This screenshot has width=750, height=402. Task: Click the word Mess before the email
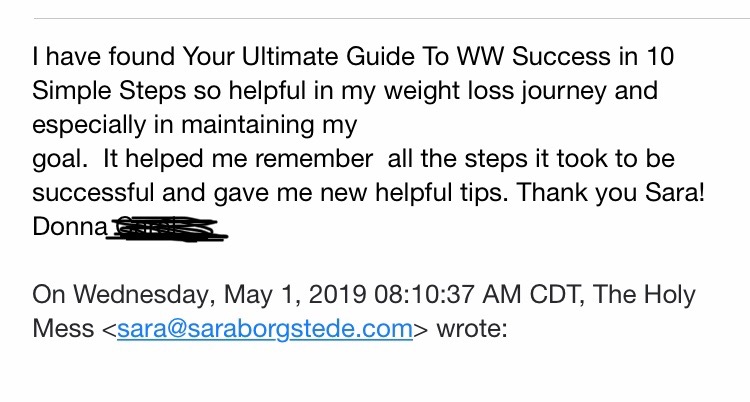click(63, 329)
